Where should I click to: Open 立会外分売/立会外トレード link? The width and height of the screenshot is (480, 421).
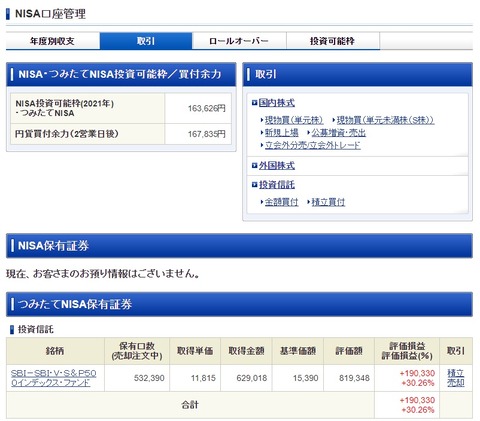(x=313, y=145)
